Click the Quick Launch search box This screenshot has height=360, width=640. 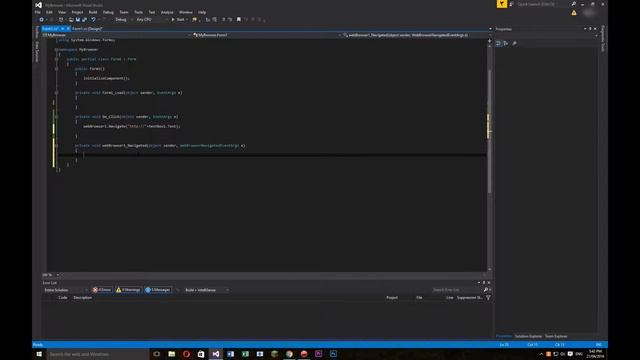[x=543, y=4]
